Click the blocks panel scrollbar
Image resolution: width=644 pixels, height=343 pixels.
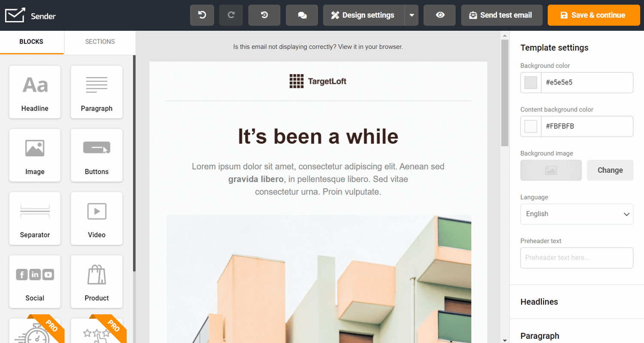pyautogui.click(x=134, y=163)
